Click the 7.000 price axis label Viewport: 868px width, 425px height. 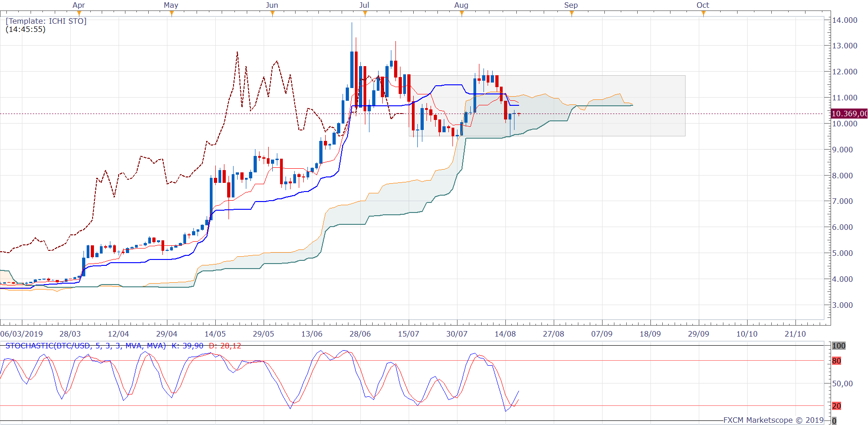coord(842,201)
